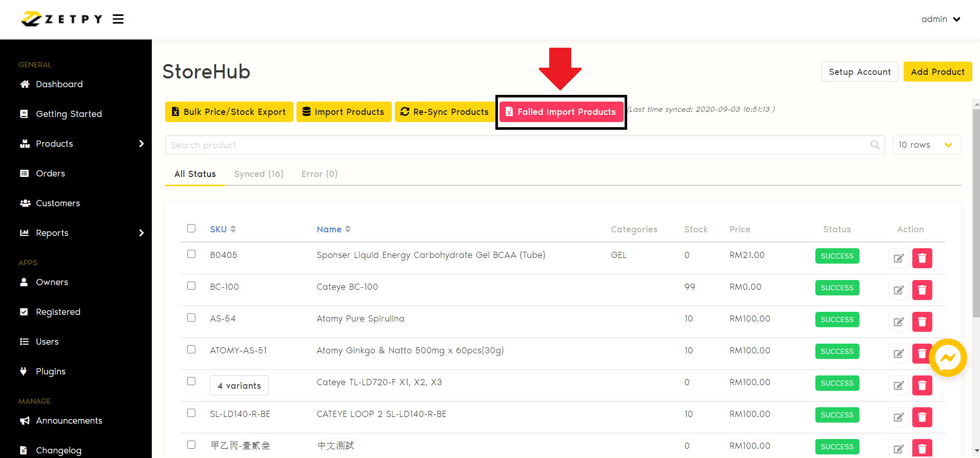The height and width of the screenshot is (458, 980).
Task: Switch to the Synced (16) tab
Action: tap(258, 174)
